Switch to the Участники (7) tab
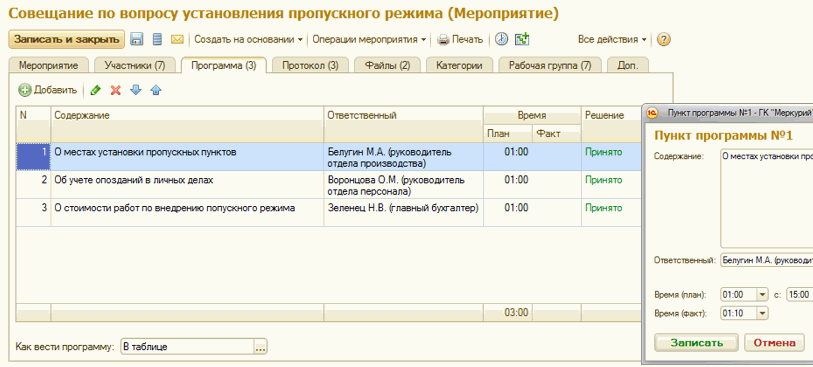 [135, 66]
